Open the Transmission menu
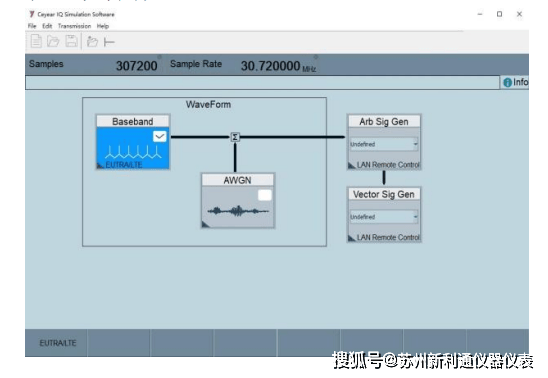This screenshot has height=378, width=548. pos(74,26)
